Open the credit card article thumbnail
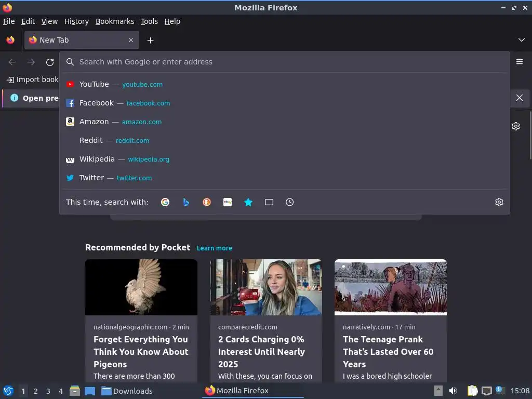The height and width of the screenshot is (399, 532). coord(266,287)
